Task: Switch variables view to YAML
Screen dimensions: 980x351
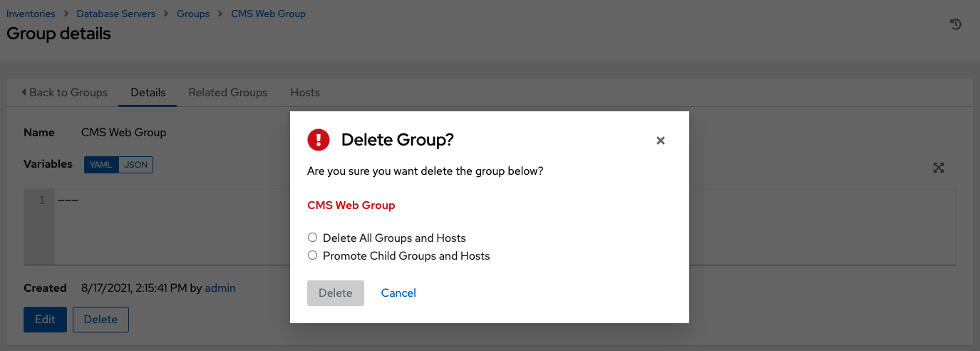Action: (101, 165)
